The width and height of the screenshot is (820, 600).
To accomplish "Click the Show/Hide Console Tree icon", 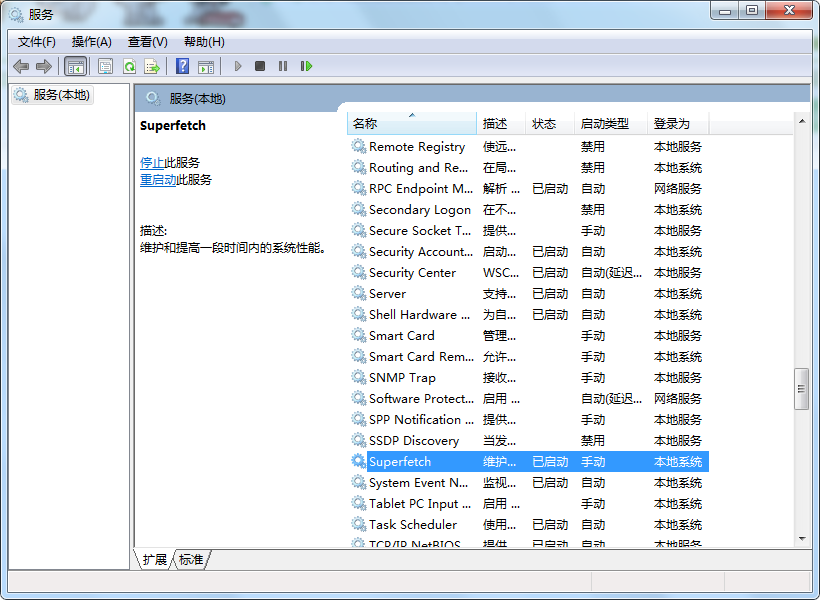I will coord(75,66).
